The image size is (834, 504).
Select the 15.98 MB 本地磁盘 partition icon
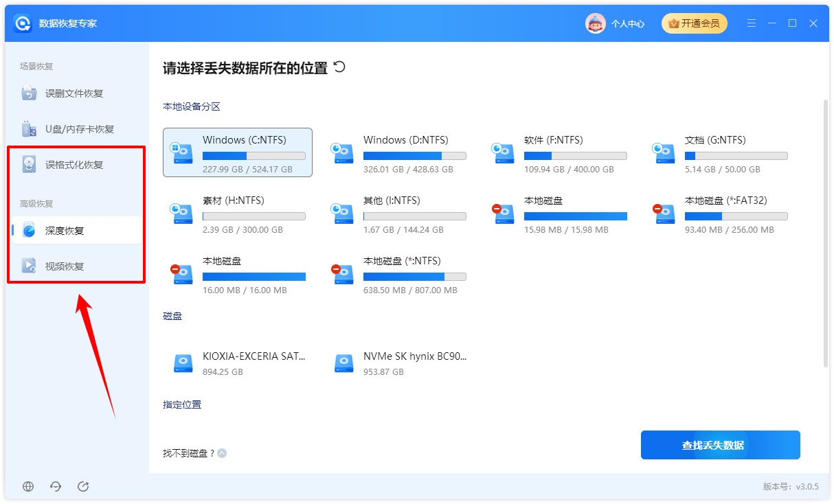[x=504, y=214]
